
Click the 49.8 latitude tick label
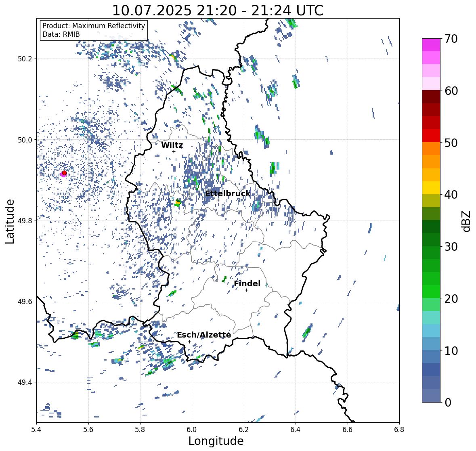pyautogui.click(x=25, y=220)
